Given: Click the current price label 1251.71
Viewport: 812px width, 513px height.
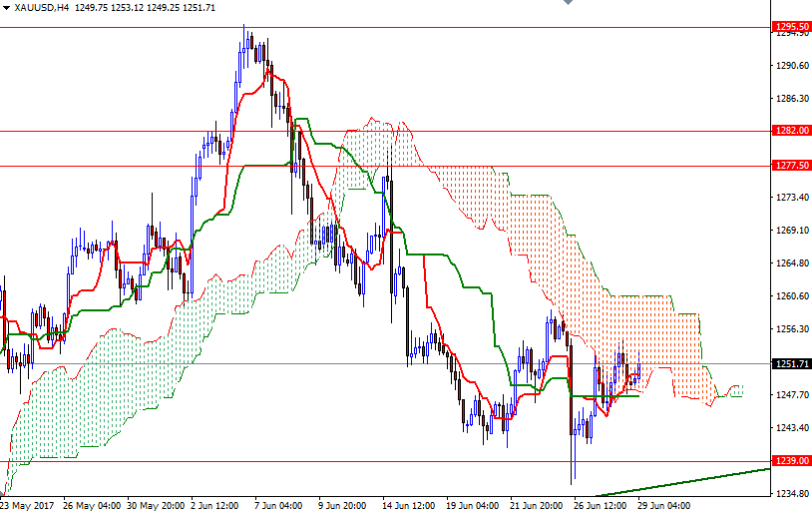Looking at the screenshot, I should click(791, 363).
